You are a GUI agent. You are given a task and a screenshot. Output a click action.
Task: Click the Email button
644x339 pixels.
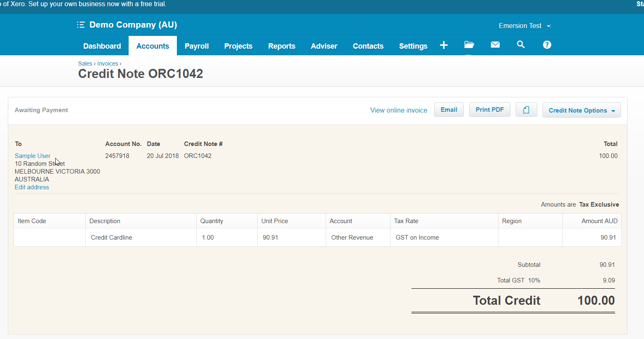pyautogui.click(x=449, y=110)
